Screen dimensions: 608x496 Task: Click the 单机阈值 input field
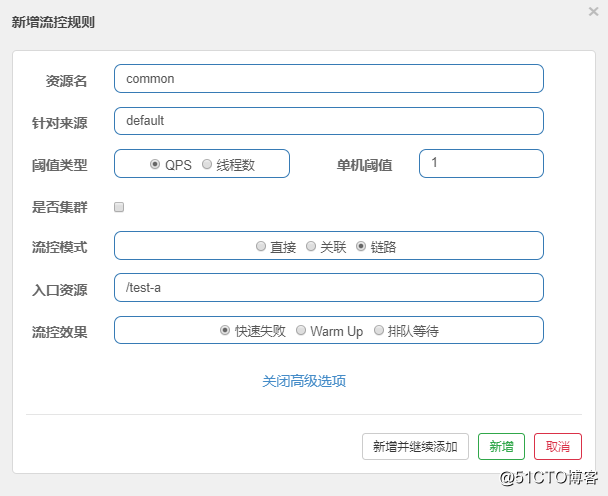pos(481,164)
